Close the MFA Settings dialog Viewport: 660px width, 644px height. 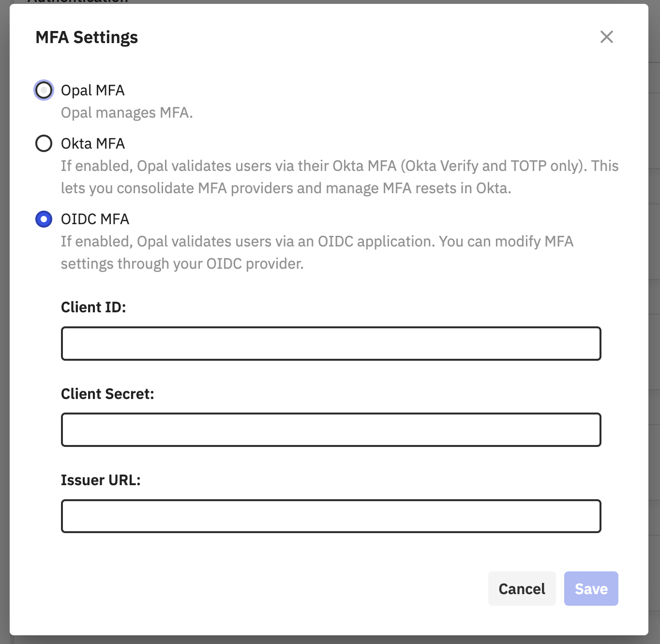[x=606, y=37]
